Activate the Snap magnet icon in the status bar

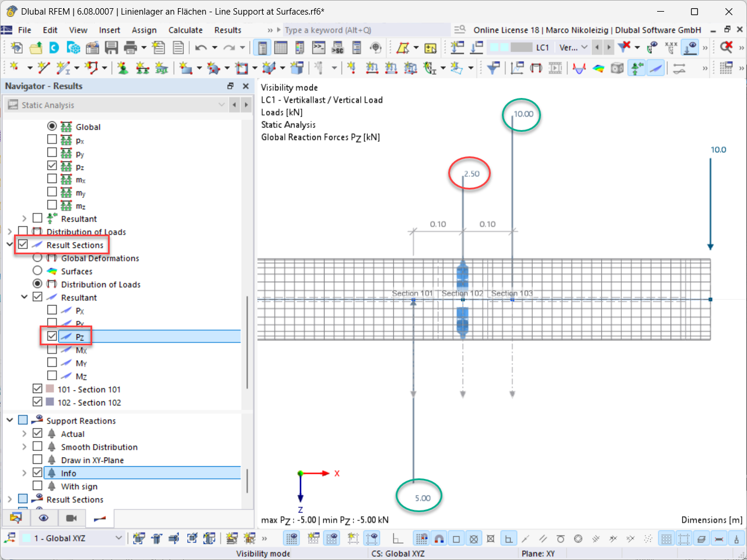[439, 538]
